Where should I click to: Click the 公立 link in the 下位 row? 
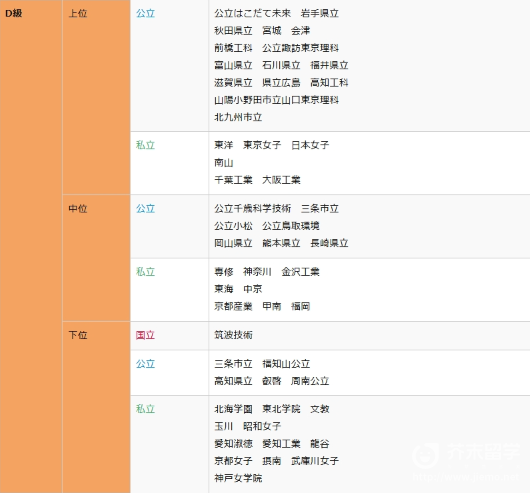point(145,364)
